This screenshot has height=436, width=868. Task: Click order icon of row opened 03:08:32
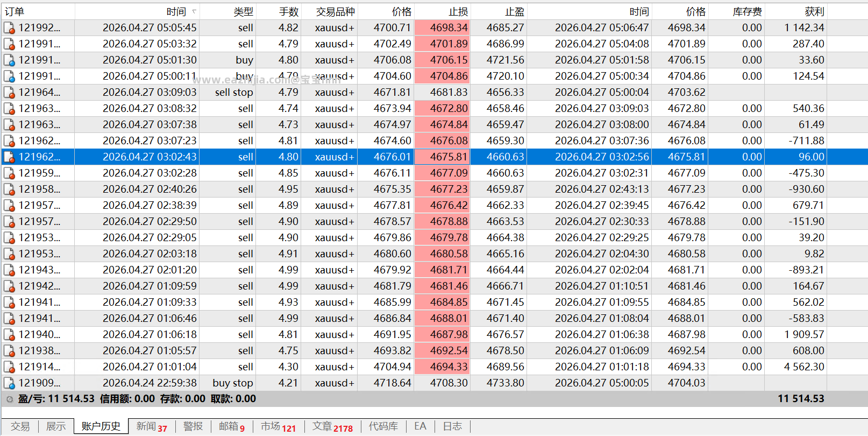pos(9,109)
